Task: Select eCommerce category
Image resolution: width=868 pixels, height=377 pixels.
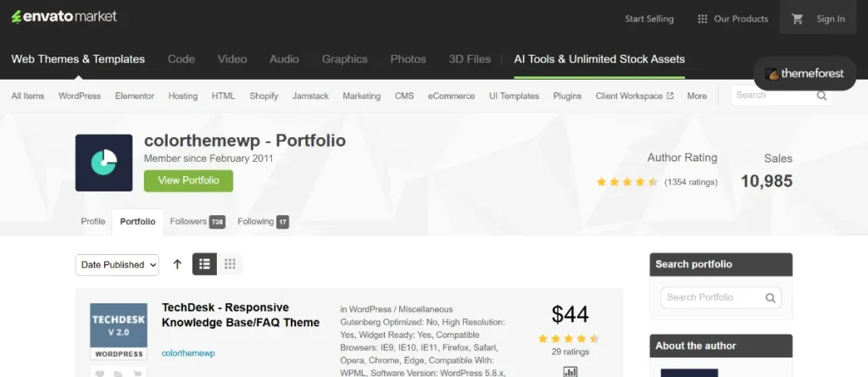Action: pos(451,96)
